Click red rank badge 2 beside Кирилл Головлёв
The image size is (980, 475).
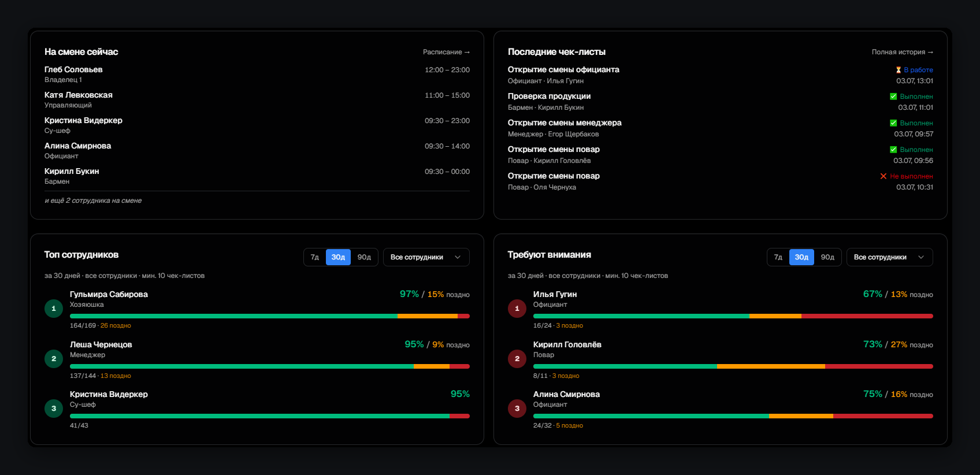pos(517,359)
